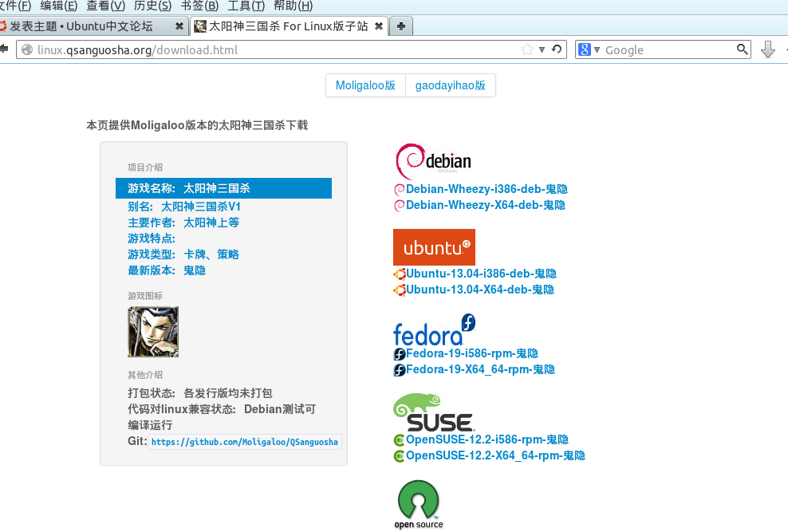788x532 pixels.
Task: Click the open source logo
Action: click(419, 504)
